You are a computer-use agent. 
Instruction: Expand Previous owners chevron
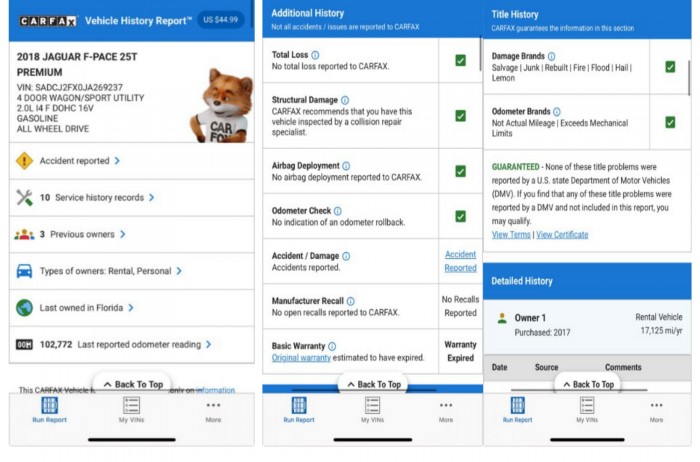122,234
